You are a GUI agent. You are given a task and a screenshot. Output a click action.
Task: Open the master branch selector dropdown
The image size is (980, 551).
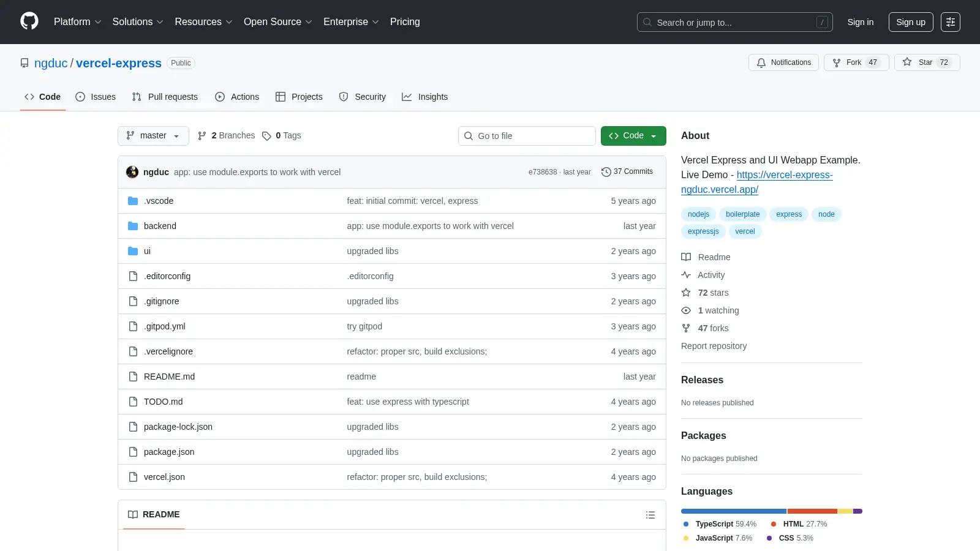[x=153, y=136]
